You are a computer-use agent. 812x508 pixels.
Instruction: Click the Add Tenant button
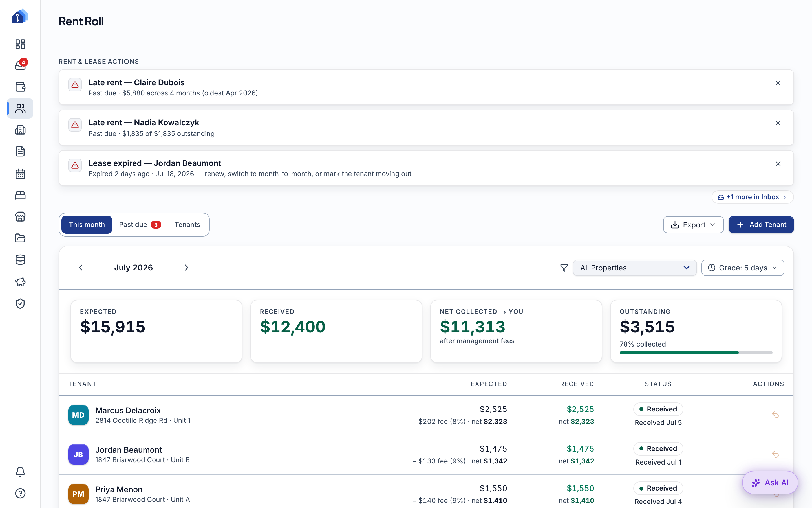[761, 225]
